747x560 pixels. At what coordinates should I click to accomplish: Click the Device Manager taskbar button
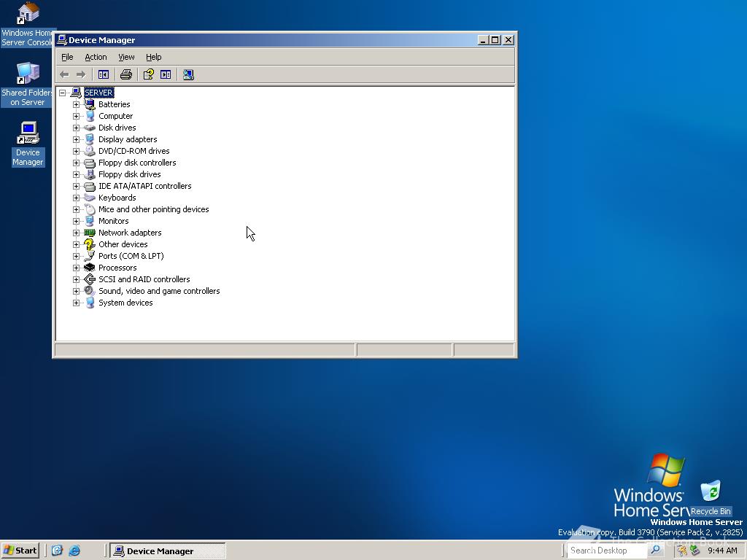coord(168,551)
